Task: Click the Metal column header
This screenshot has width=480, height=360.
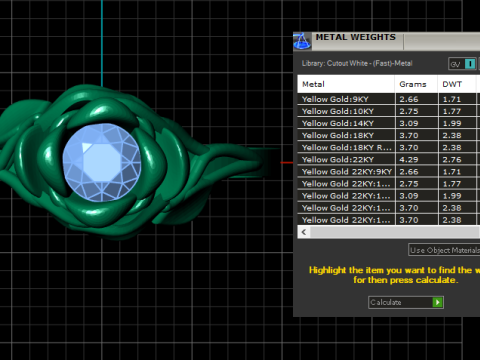Action: coord(346,84)
